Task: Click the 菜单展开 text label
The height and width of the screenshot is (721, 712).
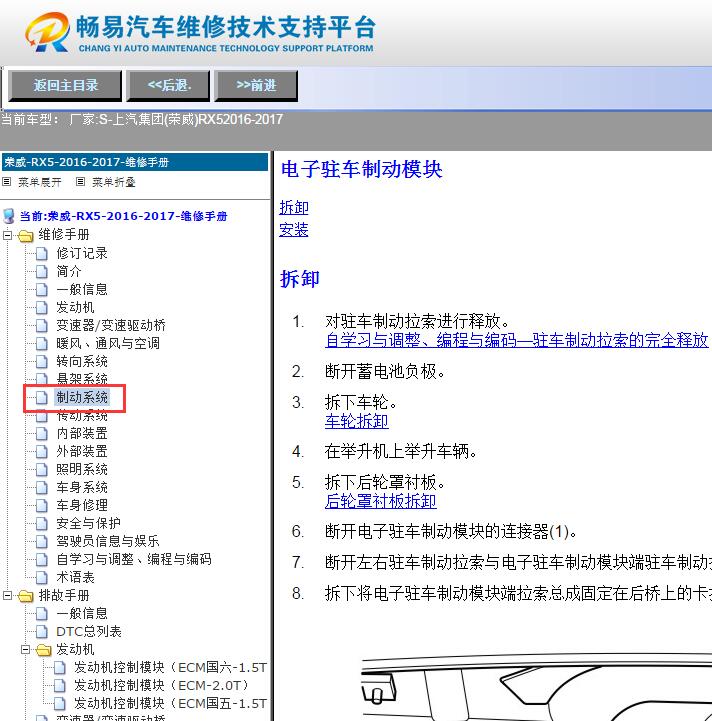Action: (40, 182)
